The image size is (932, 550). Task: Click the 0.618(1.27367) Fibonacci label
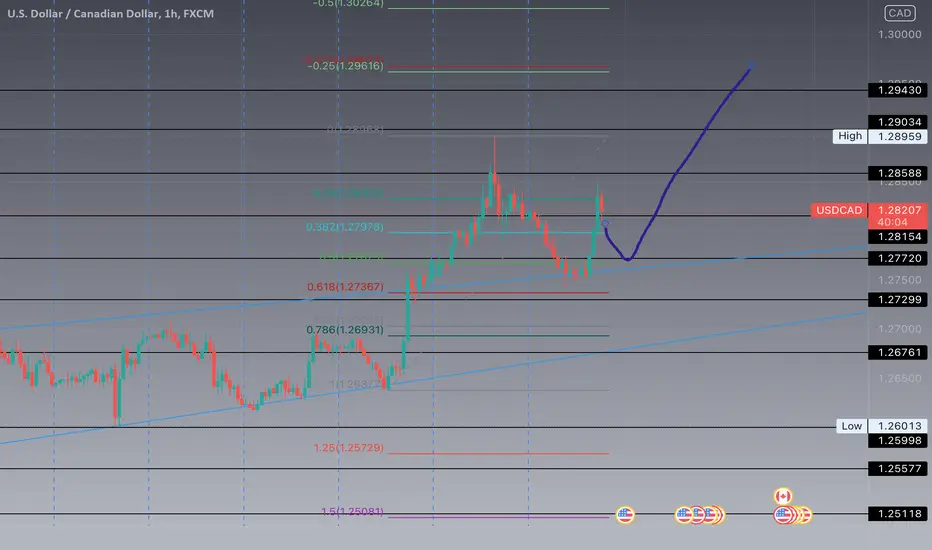(x=345, y=287)
